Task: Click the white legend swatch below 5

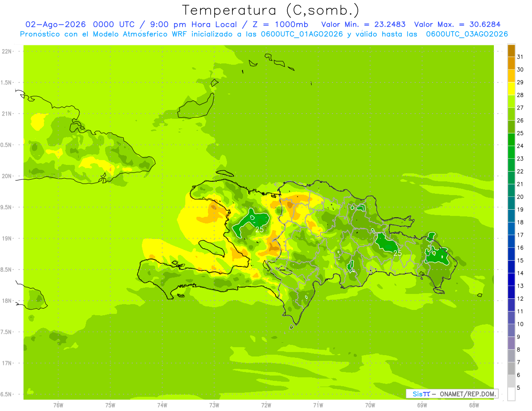Action: tap(511, 394)
